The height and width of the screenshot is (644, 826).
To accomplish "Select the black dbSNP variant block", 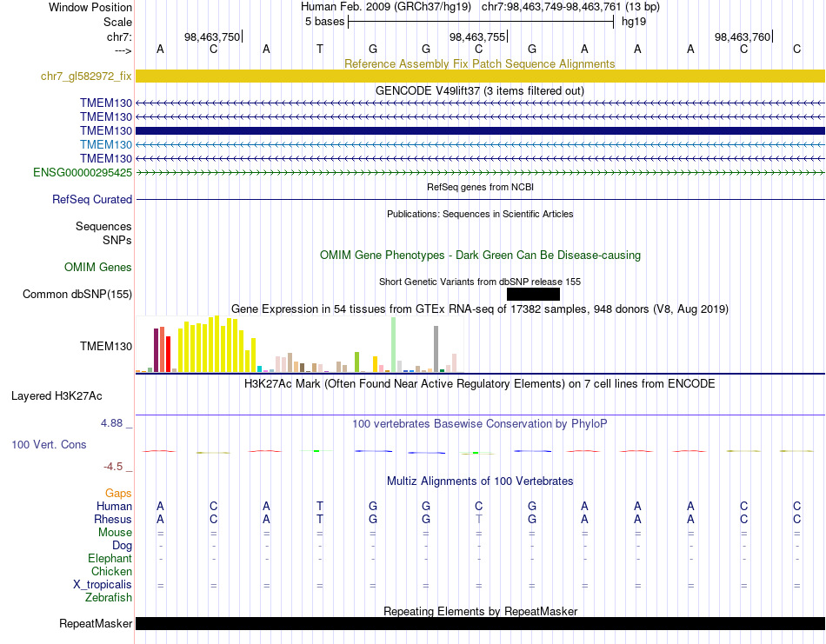I will (x=533, y=294).
